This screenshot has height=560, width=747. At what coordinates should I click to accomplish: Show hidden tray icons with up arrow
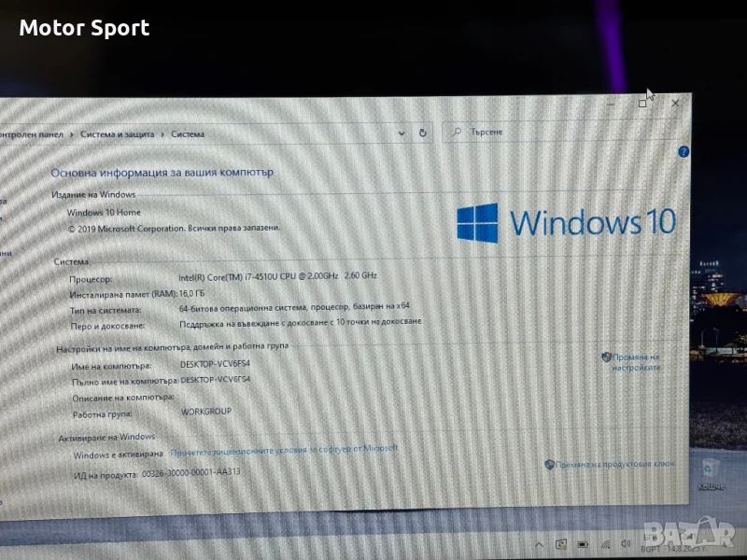[540, 543]
